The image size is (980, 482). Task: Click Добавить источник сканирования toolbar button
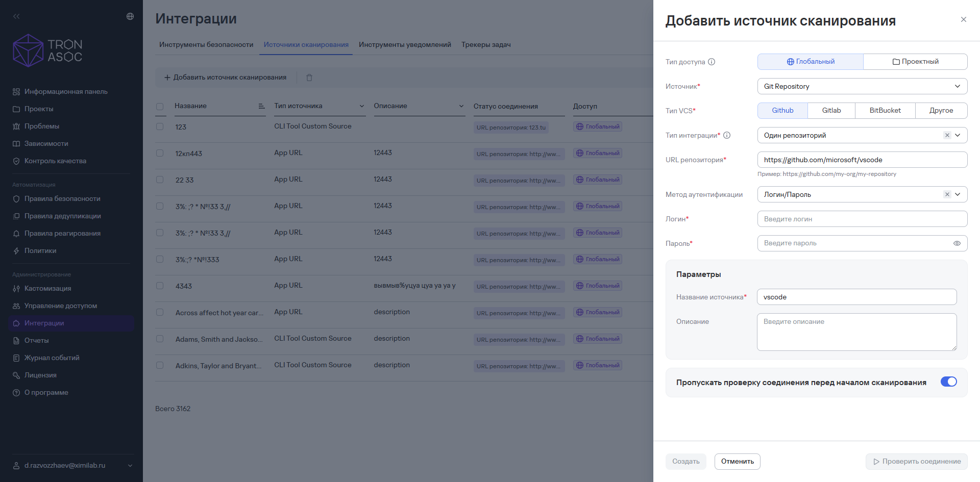click(x=225, y=78)
